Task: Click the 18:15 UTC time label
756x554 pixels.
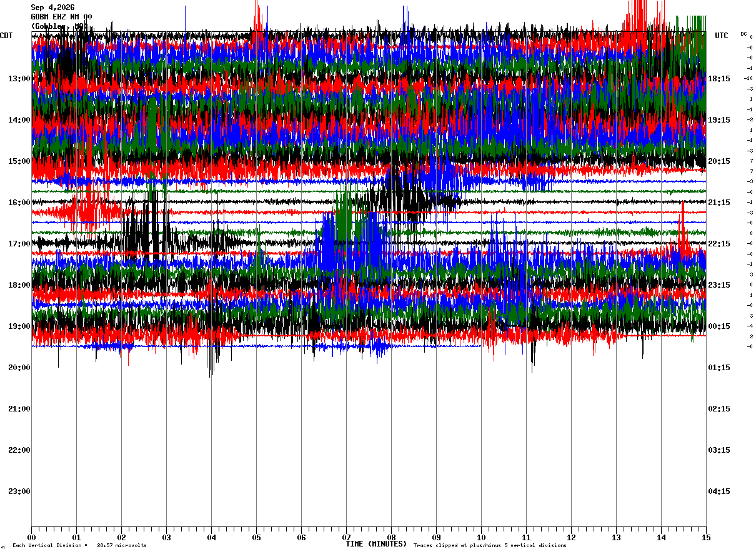Action: (719, 79)
